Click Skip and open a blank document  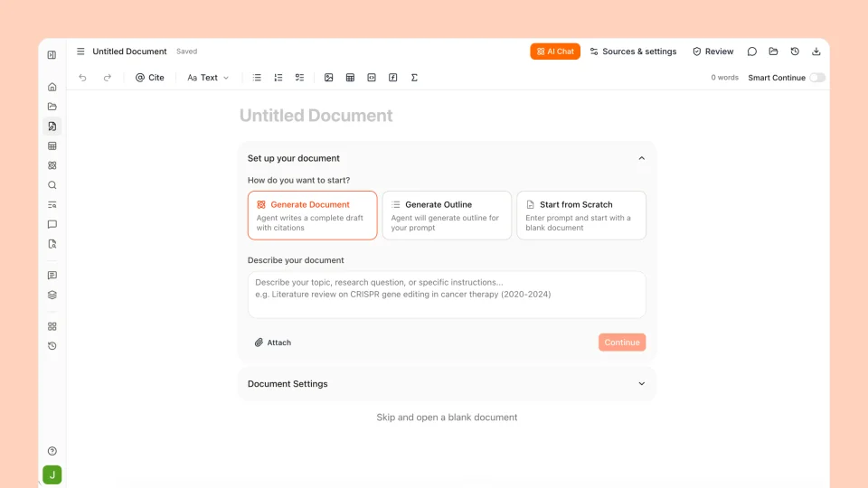(447, 418)
